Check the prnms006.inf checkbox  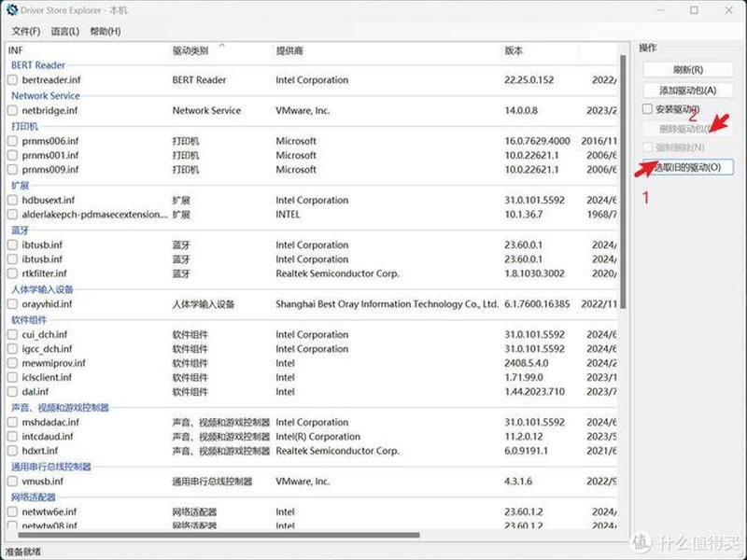coord(12,141)
